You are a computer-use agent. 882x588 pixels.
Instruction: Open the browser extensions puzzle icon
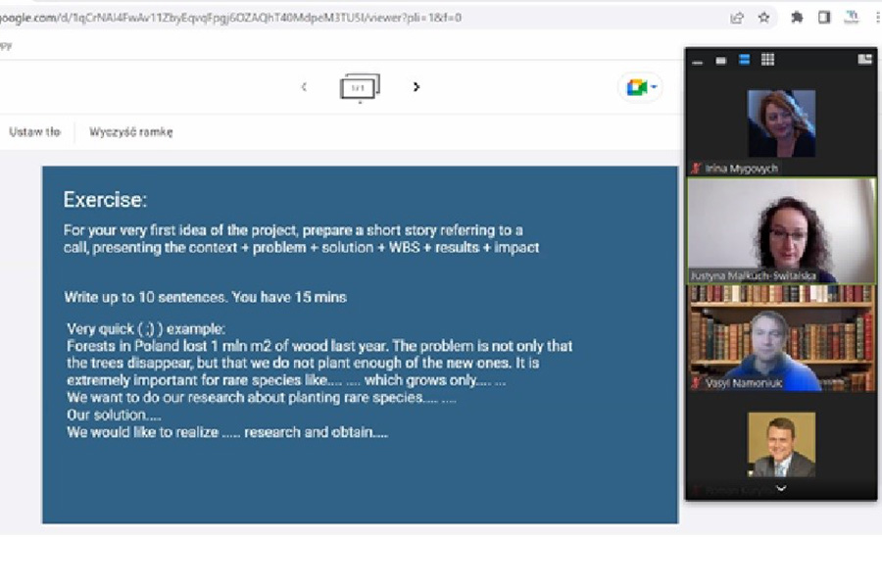point(797,18)
